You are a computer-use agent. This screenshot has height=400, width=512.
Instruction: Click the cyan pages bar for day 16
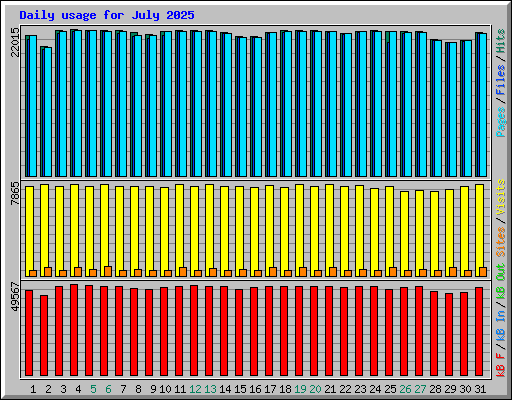click(258, 107)
